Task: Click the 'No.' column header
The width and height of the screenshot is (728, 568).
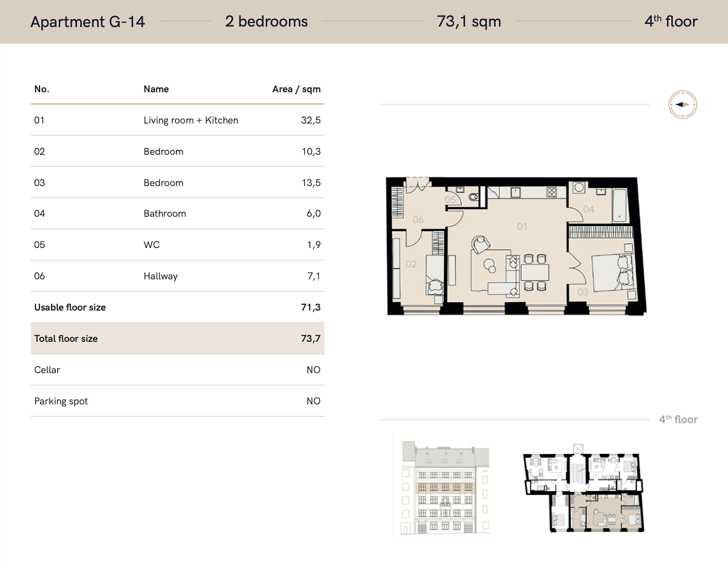Action: pyautogui.click(x=42, y=89)
